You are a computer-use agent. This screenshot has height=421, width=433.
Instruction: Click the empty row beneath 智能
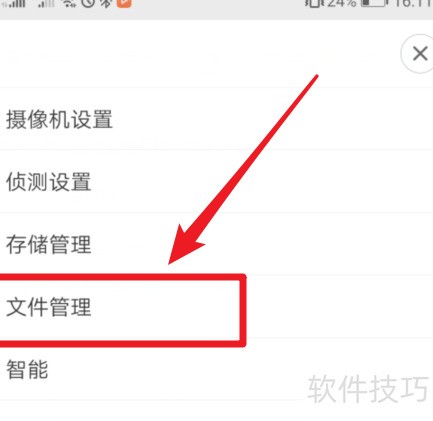(216, 411)
